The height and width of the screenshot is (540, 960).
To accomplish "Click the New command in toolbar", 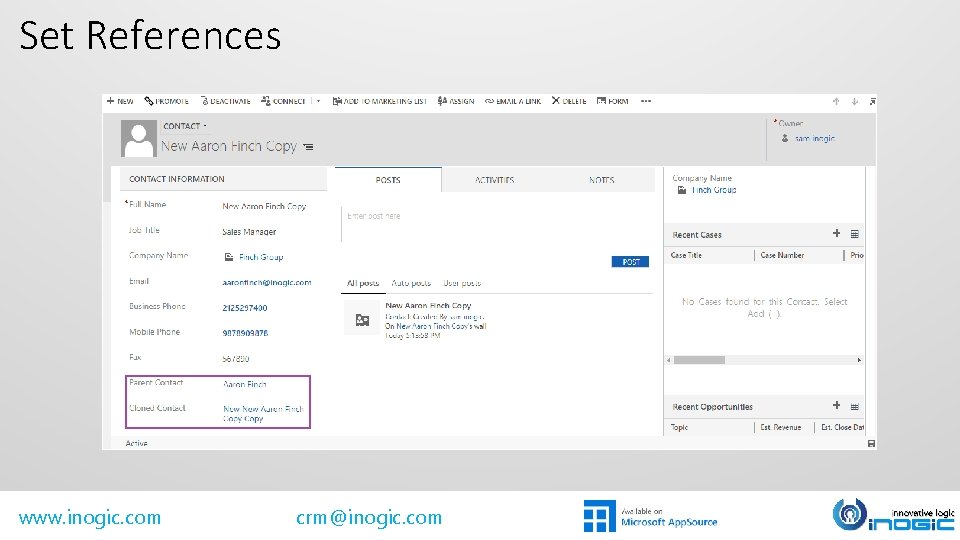I will pos(120,101).
